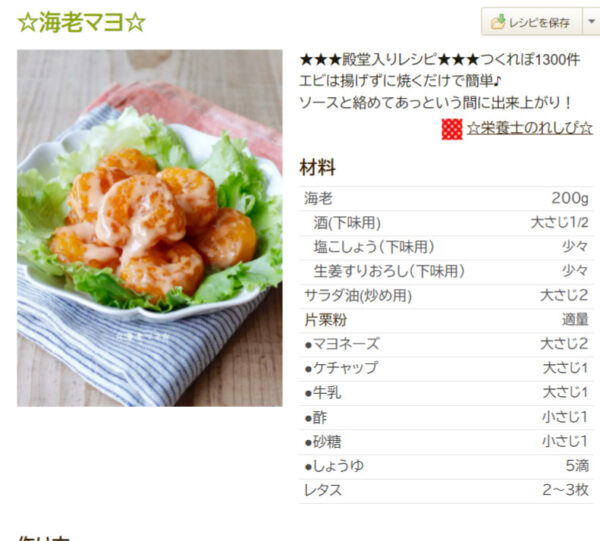Click the recipe title ☆海老マヨ☆
Image resolution: width=600 pixels, height=541 pixels.
point(82,22)
